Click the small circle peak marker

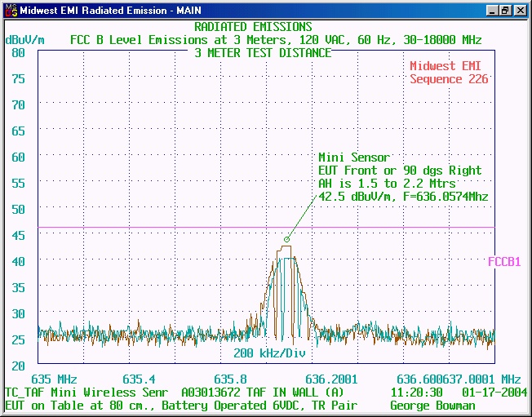click(x=286, y=239)
